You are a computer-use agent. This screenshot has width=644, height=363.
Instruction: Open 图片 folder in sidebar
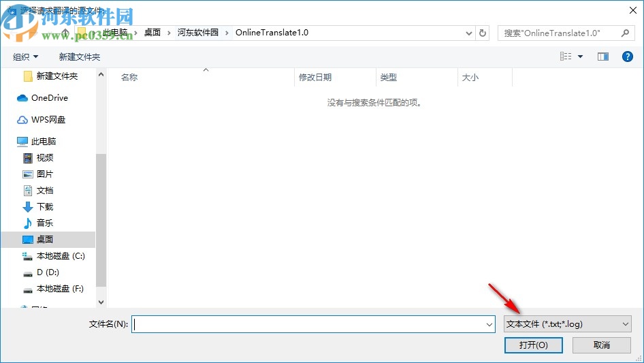click(45, 174)
